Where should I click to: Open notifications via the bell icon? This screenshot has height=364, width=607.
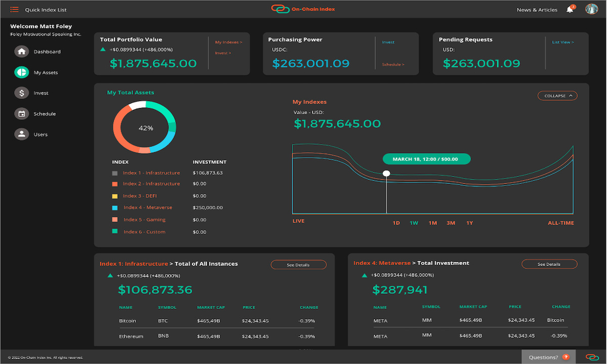570,9
